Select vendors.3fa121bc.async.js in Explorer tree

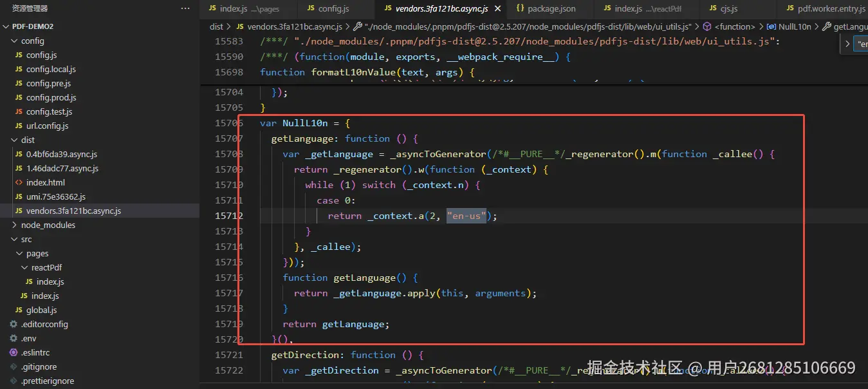point(73,211)
